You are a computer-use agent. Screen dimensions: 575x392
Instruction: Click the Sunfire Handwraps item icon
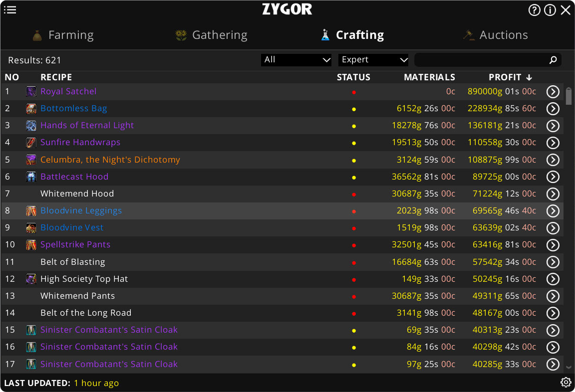31,142
